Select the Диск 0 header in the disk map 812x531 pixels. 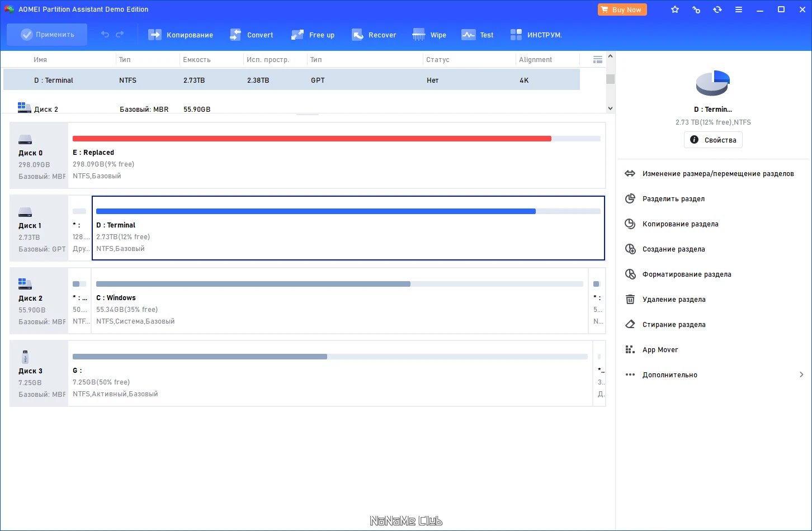click(x=39, y=155)
